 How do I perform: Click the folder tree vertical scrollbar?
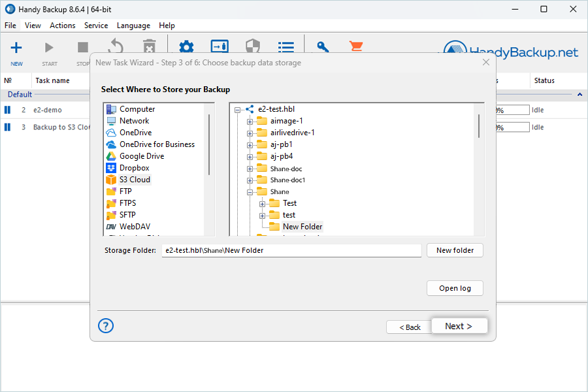point(478,126)
